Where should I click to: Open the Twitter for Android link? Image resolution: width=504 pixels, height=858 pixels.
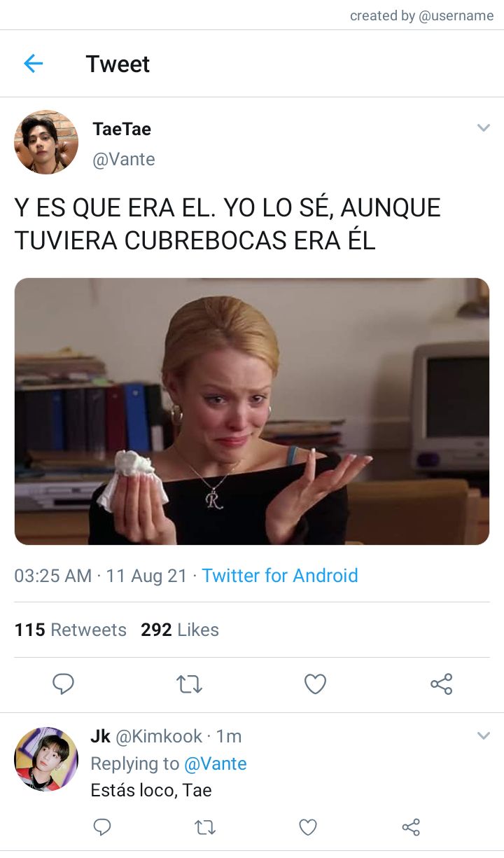click(x=280, y=576)
